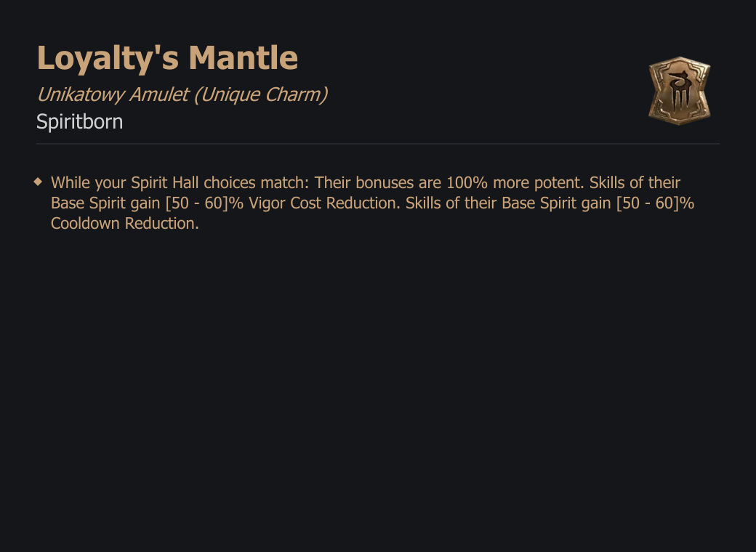Click the Vigor Cost Reduction text
756x552 pixels.
click(324, 203)
